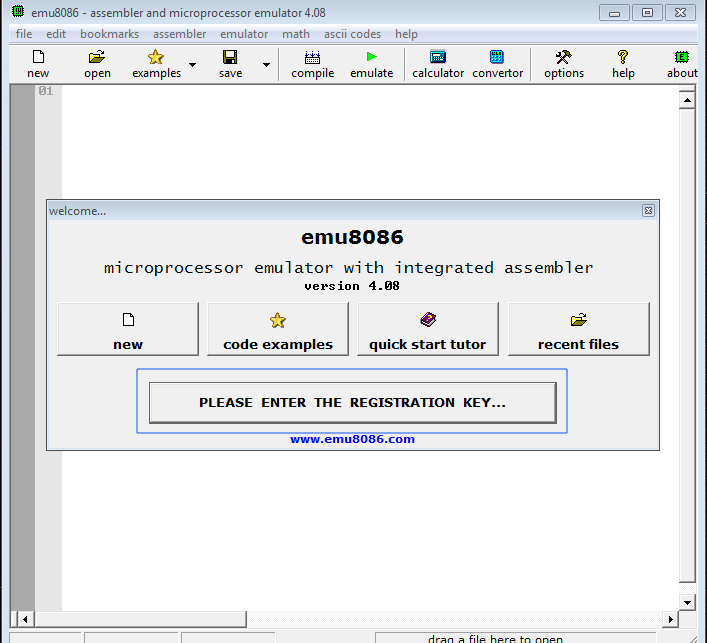This screenshot has width=707, height=643.
Task: Open the assembler menu
Action: [179, 34]
